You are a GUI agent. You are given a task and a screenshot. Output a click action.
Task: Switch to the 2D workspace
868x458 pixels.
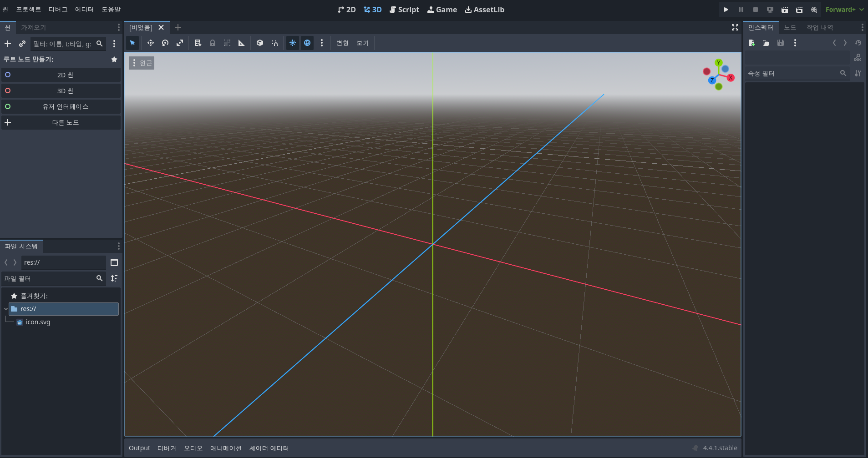(x=346, y=10)
